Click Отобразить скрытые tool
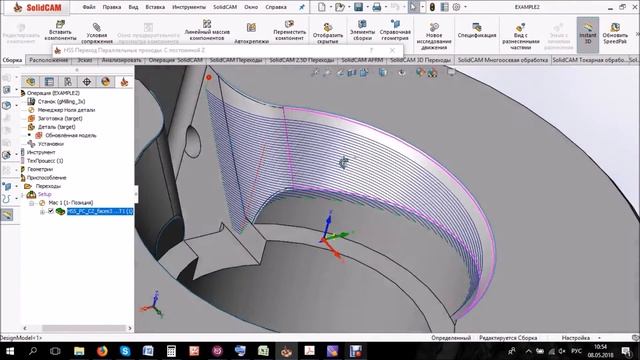 (328, 33)
